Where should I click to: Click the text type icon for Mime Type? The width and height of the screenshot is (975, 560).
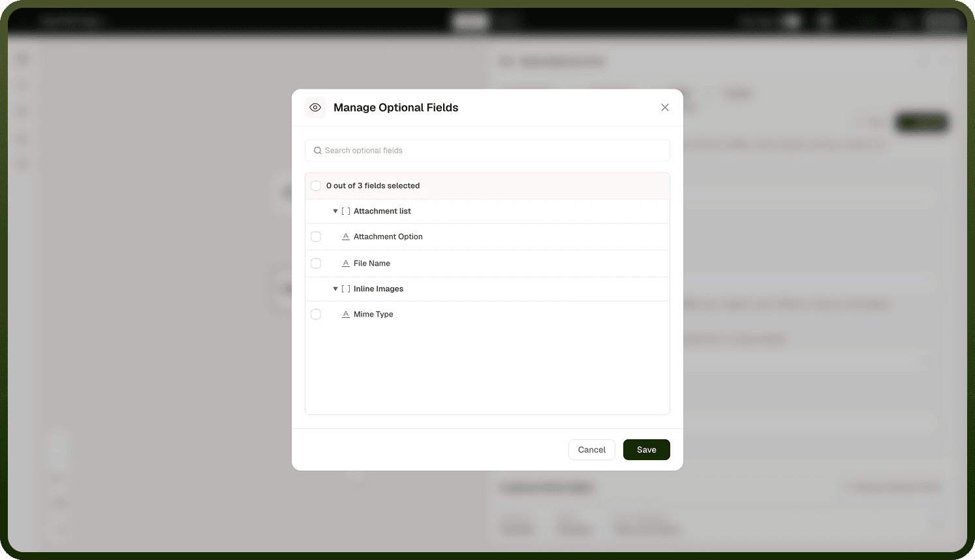[346, 315]
